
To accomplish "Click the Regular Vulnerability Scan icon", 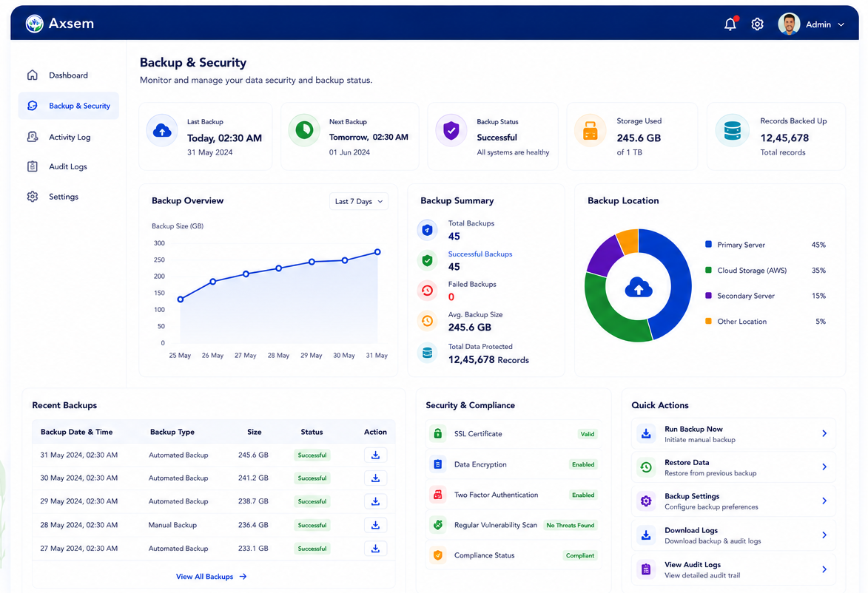I will (x=438, y=525).
